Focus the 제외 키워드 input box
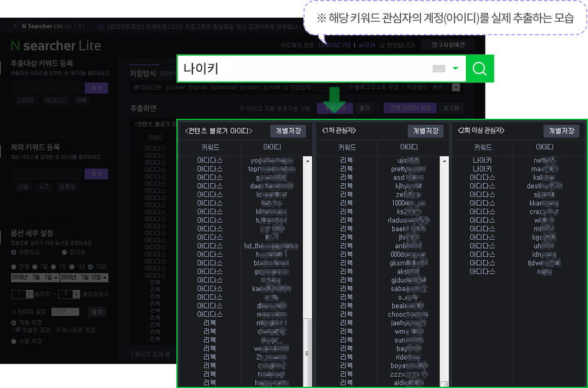 [46, 174]
